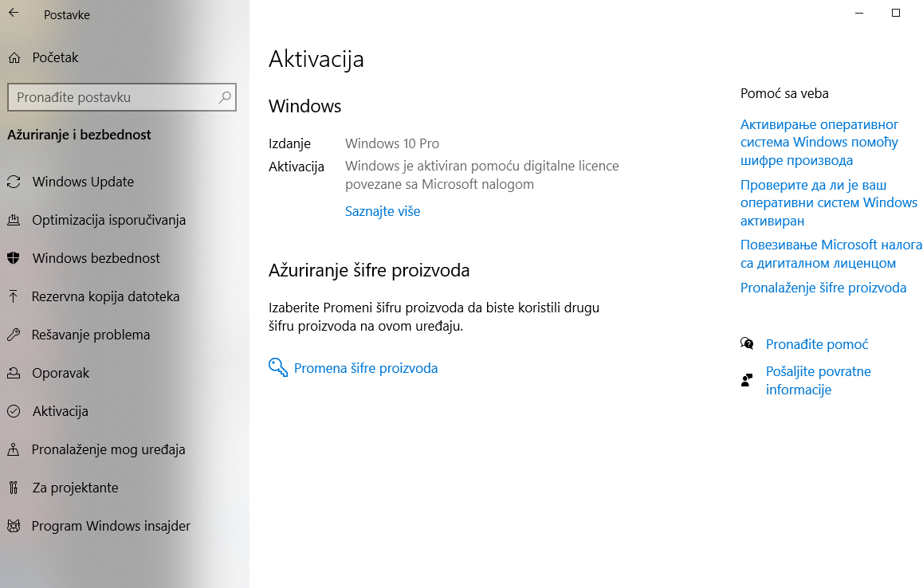923x588 pixels.
Task: Click the magnifier icon in search box
Action: 225,97
